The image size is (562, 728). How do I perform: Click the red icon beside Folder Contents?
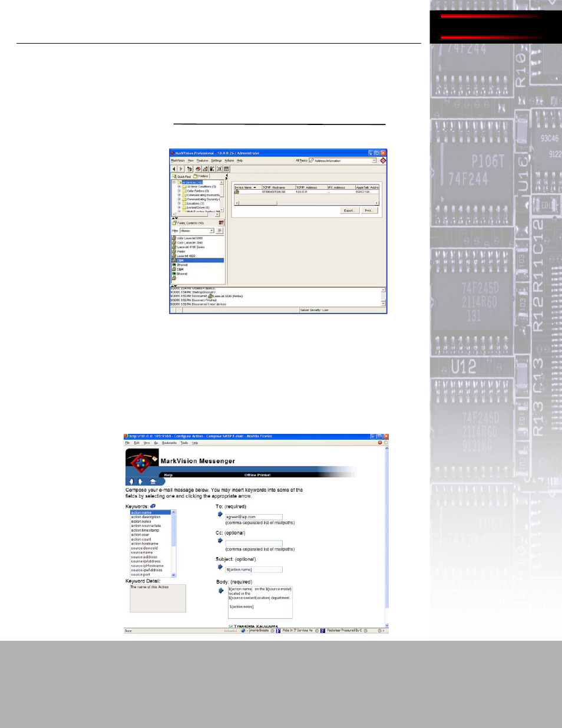point(221,223)
